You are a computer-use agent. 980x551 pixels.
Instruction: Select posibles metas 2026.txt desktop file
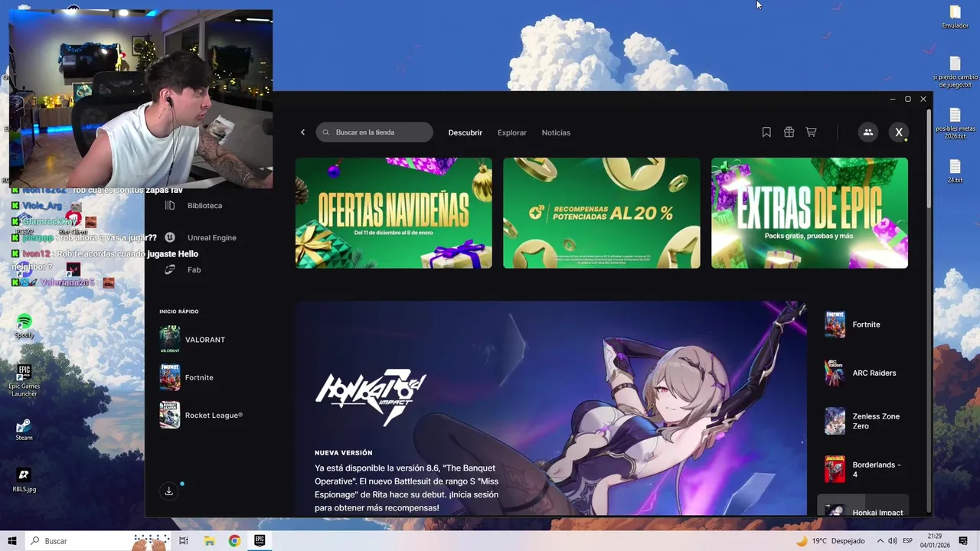coord(955,123)
